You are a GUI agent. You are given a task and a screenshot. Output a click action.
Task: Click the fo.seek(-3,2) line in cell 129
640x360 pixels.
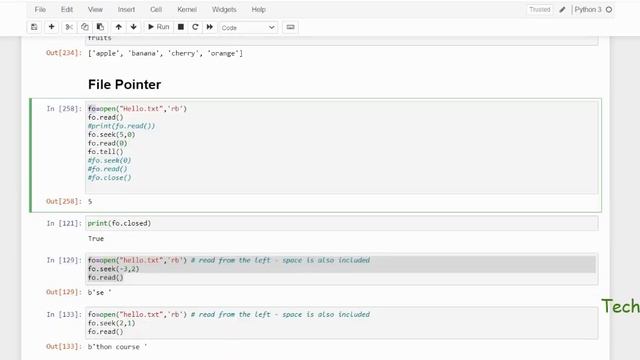tap(113, 269)
